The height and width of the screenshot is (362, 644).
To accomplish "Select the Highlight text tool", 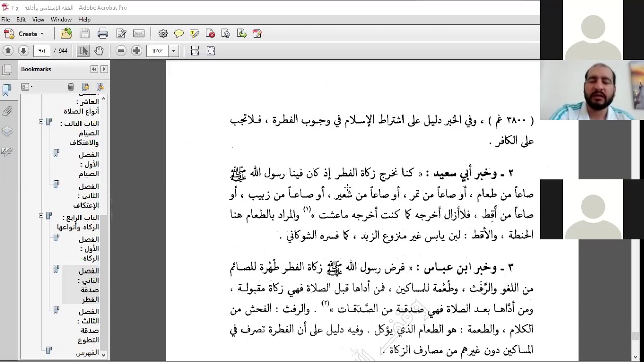I will [x=194, y=34].
